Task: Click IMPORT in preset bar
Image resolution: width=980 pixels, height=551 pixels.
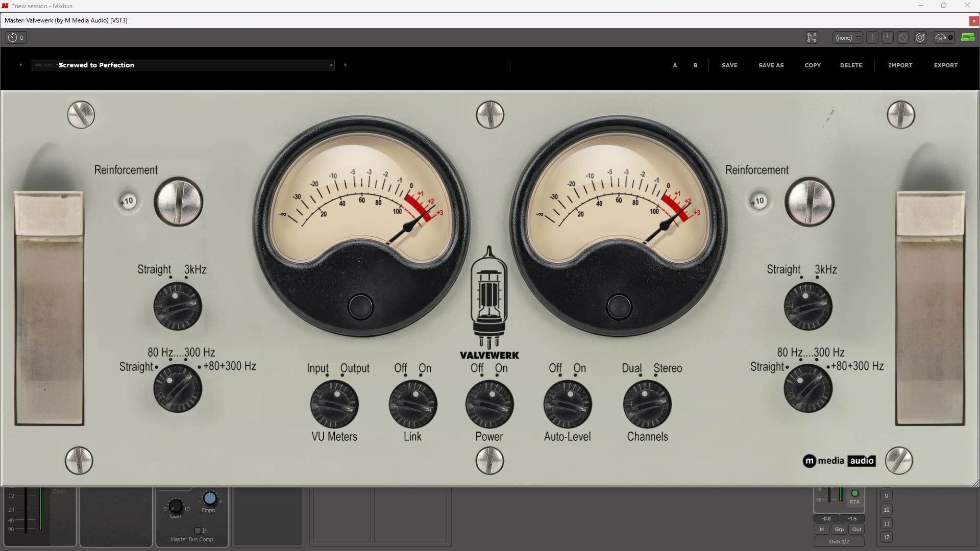Action: (x=900, y=65)
